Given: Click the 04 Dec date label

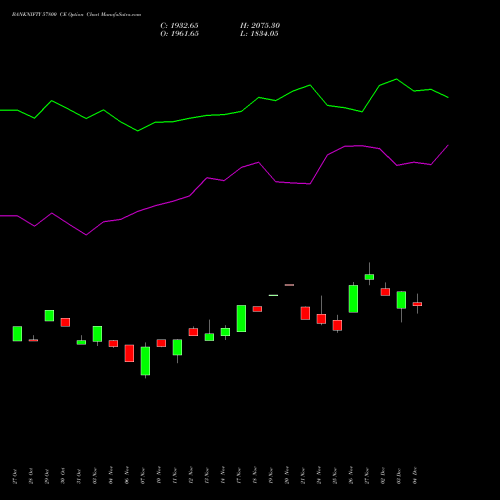Looking at the screenshot, I should pos(415,476).
